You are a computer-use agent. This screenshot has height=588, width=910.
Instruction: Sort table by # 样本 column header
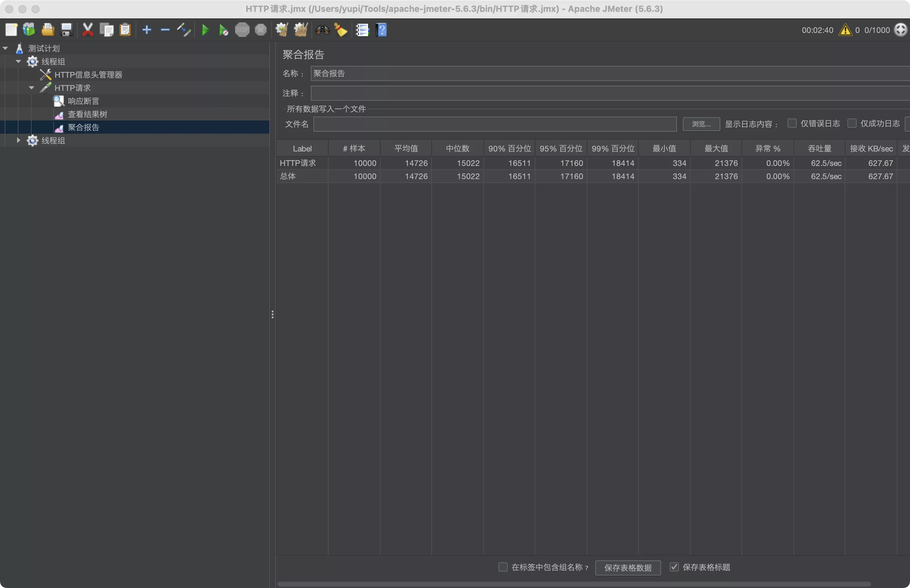(354, 148)
